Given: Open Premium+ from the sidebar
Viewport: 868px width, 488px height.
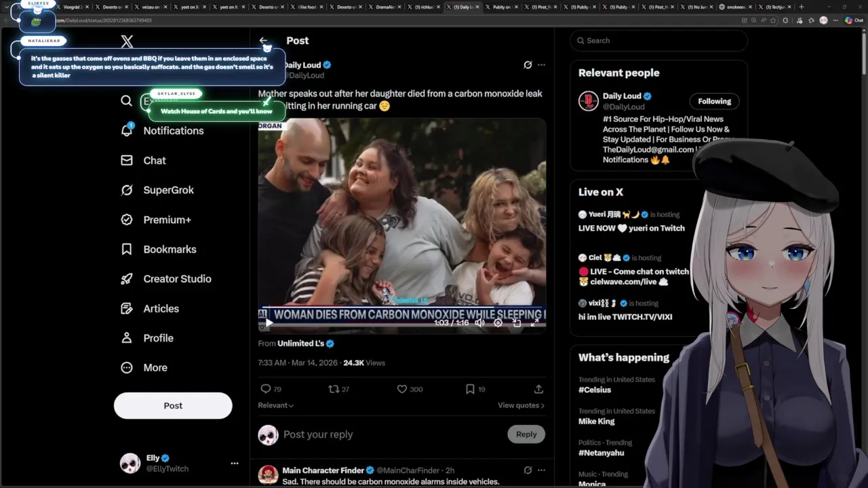Looking at the screenshot, I should (167, 220).
